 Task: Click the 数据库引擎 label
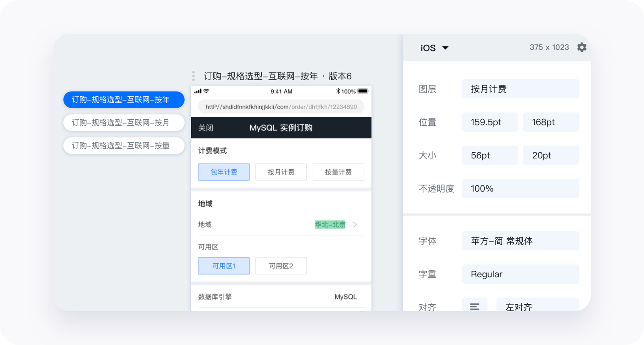pos(215,297)
